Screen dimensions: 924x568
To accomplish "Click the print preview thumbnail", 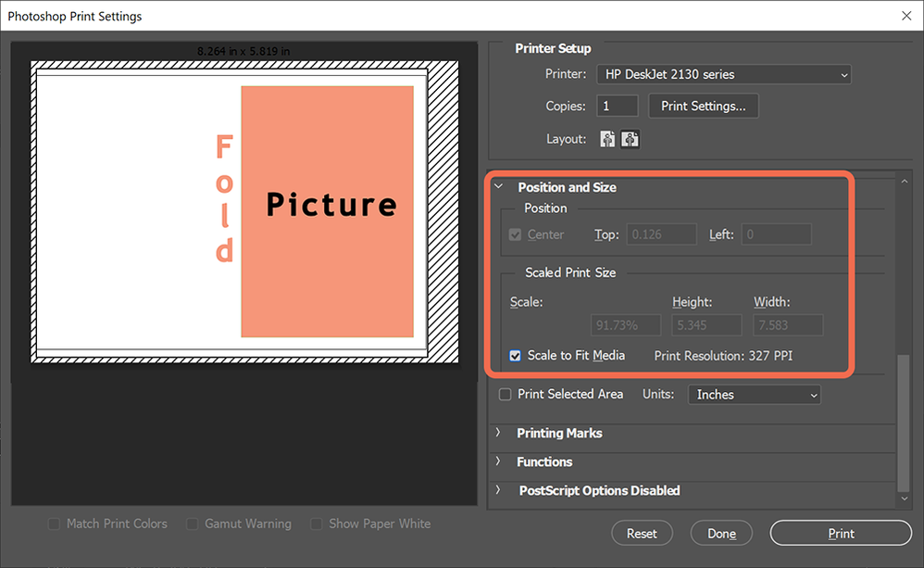I will (x=244, y=212).
